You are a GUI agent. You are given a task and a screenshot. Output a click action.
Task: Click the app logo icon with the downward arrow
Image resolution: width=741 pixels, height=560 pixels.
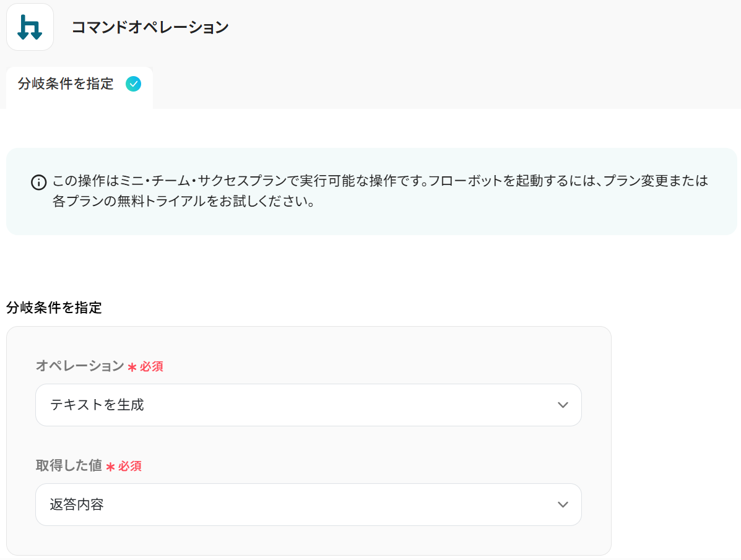30,27
